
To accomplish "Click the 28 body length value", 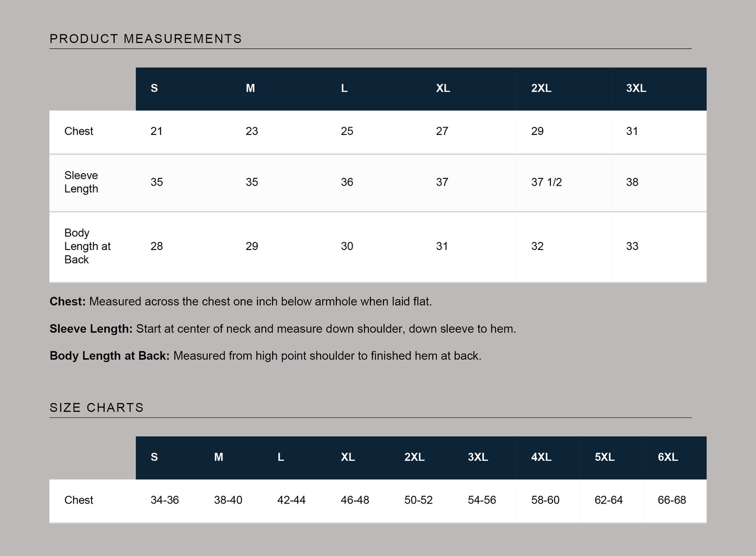I will coord(156,246).
